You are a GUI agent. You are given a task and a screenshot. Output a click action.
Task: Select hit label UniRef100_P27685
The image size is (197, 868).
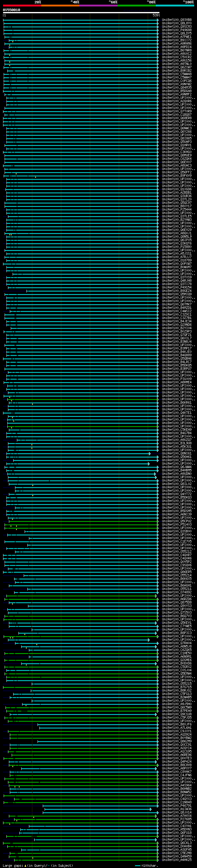tap(177, 819)
